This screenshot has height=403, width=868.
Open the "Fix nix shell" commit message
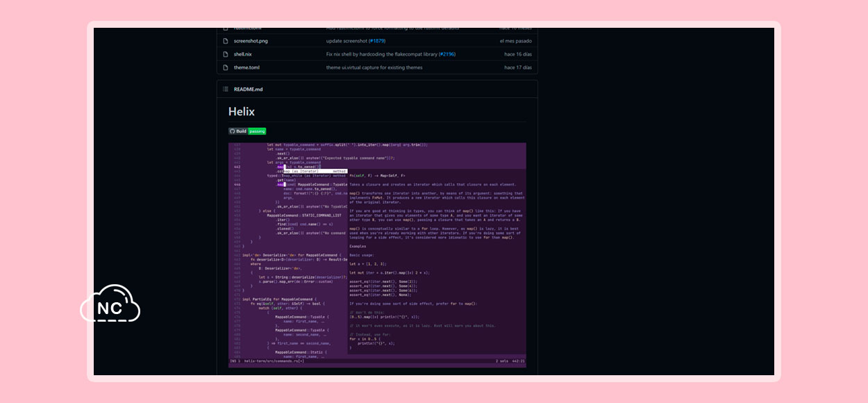(381, 54)
